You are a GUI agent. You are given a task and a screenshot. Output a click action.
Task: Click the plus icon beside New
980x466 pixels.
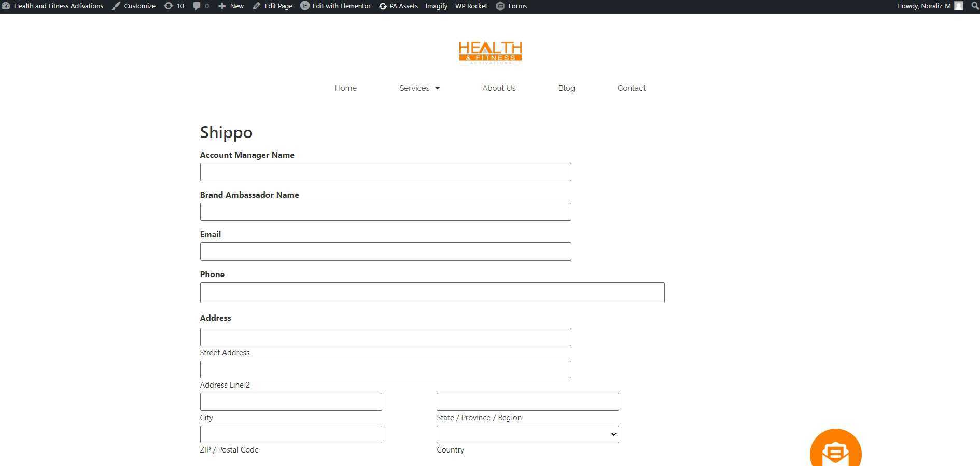[x=222, y=6]
